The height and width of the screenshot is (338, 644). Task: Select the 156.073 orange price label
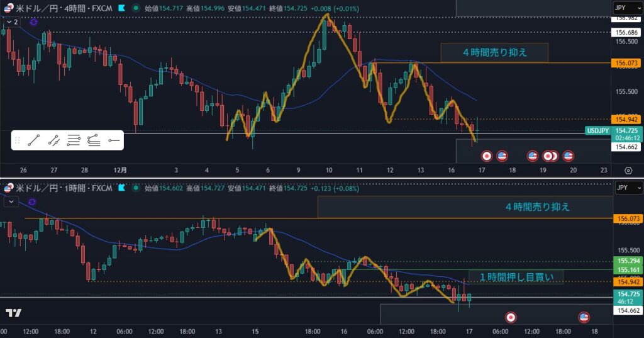coord(627,63)
